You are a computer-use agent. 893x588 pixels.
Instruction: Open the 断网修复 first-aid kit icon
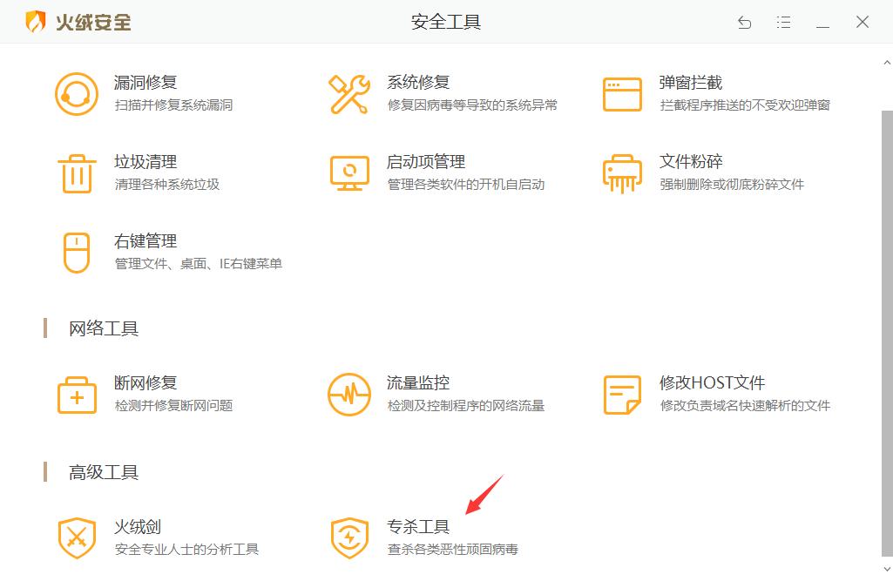(77, 394)
